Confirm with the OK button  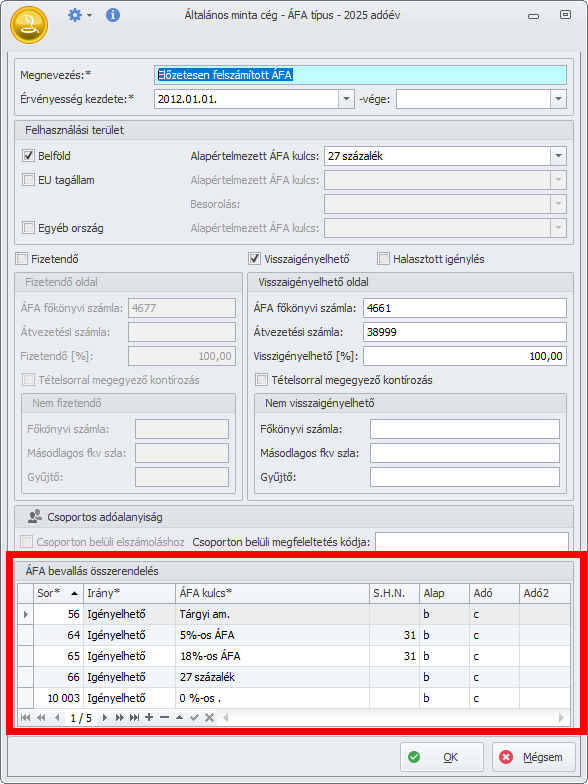coord(442,758)
